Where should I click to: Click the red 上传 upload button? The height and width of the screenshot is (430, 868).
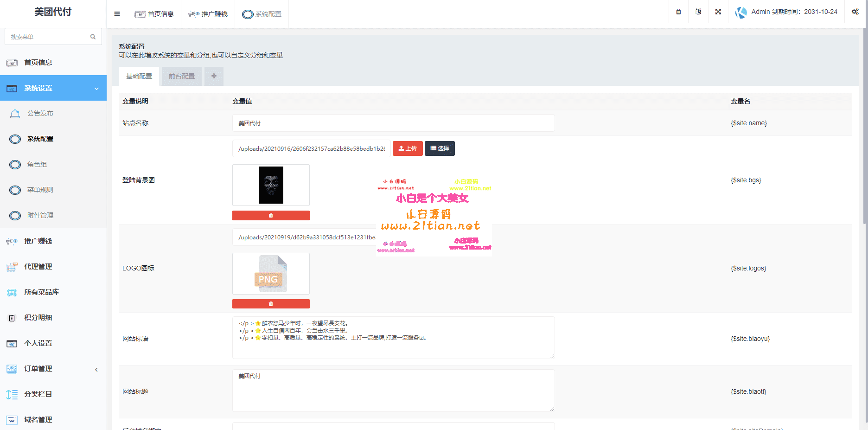tap(408, 148)
